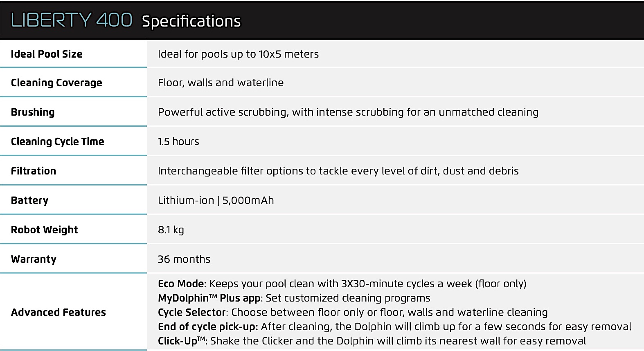
Task: Click the 1.5 hours cycle time value
Action: tap(178, 142)
